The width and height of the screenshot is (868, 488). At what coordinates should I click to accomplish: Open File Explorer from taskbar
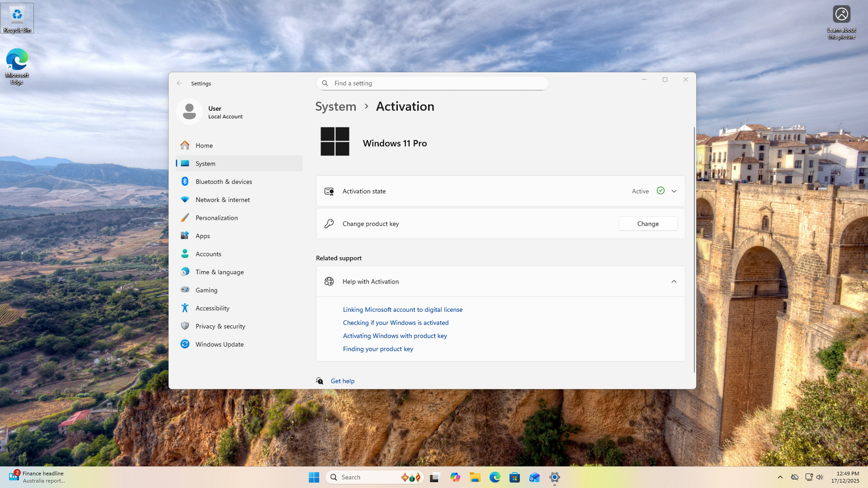475,477
